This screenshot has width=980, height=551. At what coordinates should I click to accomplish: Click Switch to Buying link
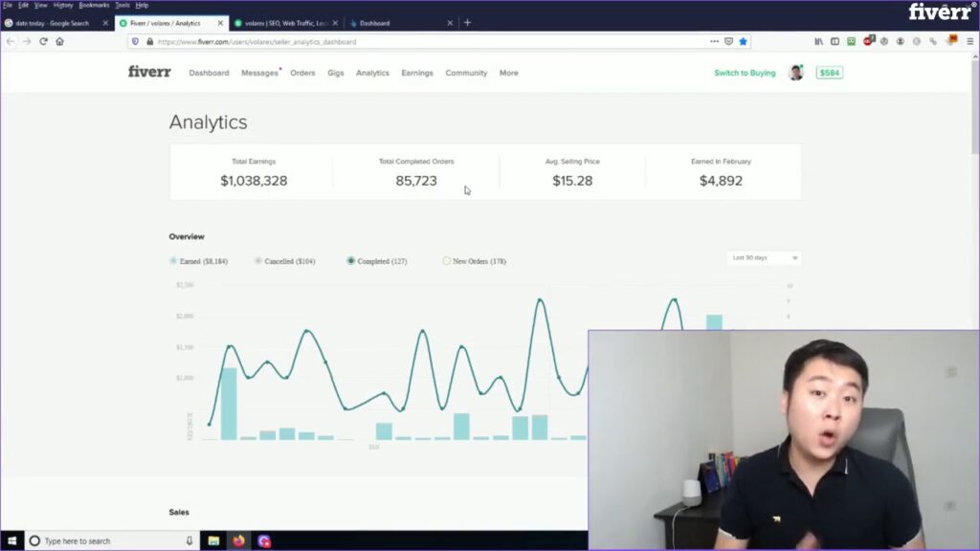745,73
